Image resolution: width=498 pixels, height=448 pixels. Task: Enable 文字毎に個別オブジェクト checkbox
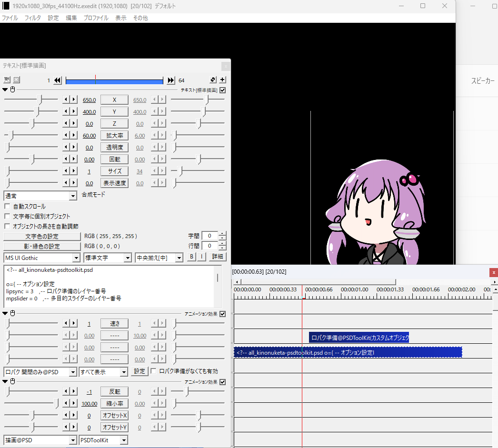pyautogui.click(x=7, y=216)
